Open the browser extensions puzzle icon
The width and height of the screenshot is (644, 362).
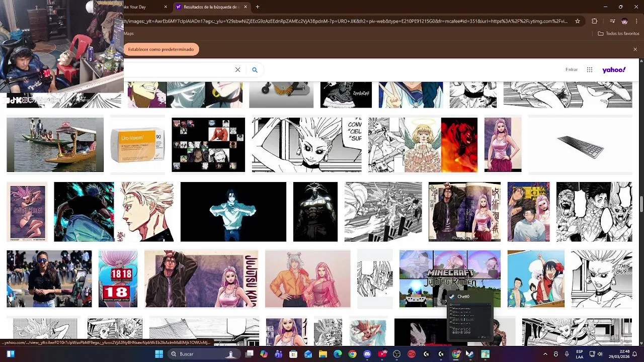click(x=595, y=21)
